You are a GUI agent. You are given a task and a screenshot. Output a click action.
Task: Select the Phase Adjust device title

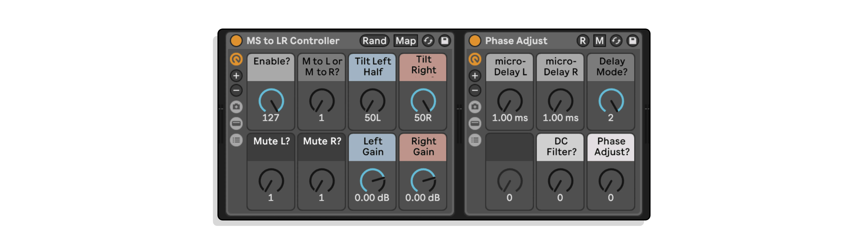tap(516, 41)
